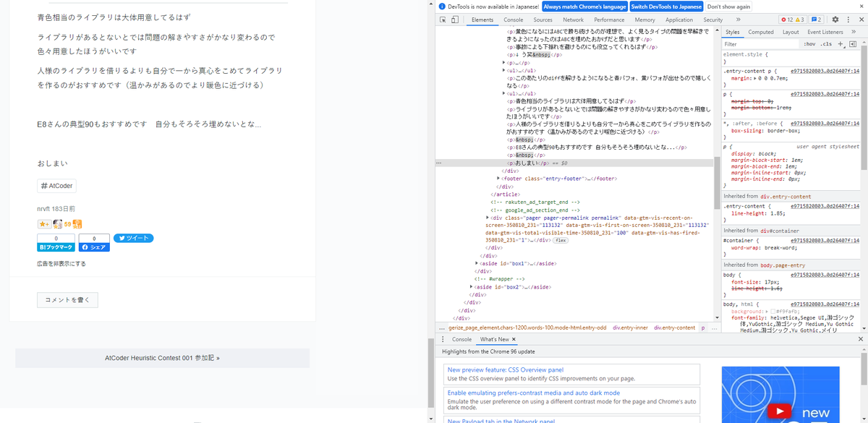Close the bottom drawer
This screenshot has width=868, height=423.
(860, 339)
